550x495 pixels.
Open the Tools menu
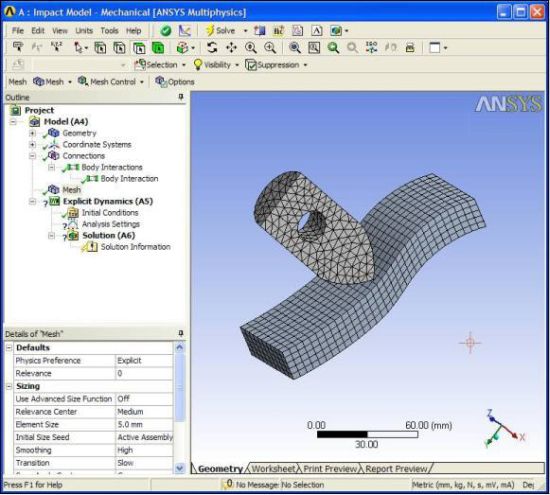point(109,31)
